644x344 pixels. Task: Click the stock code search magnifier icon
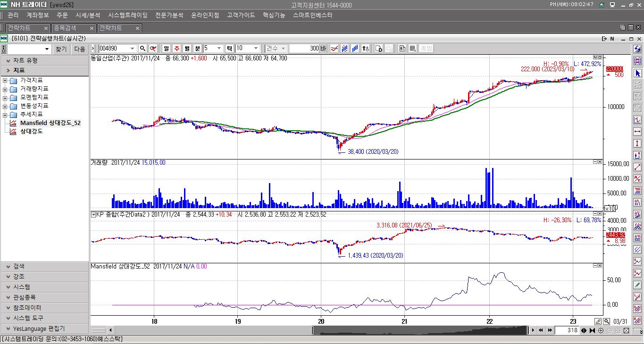142,49
